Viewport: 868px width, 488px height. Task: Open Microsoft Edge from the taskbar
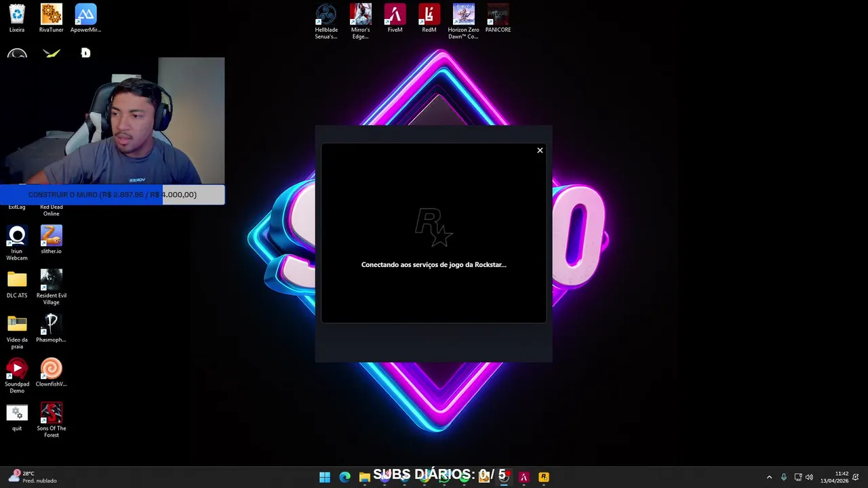(x=344, y=477)
